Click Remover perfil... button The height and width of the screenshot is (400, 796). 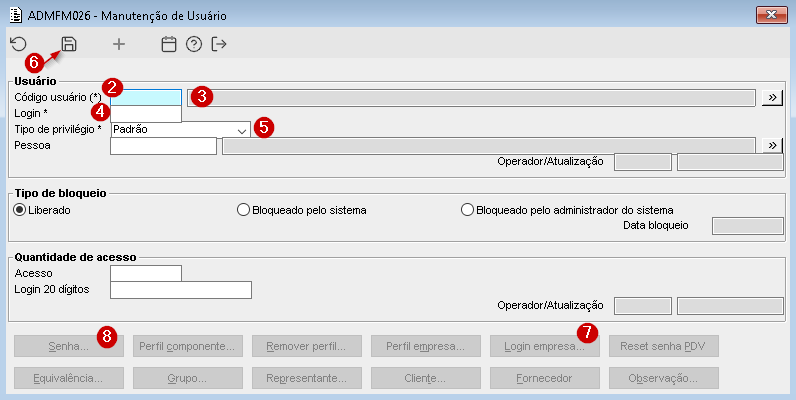(x=307, y=346)
